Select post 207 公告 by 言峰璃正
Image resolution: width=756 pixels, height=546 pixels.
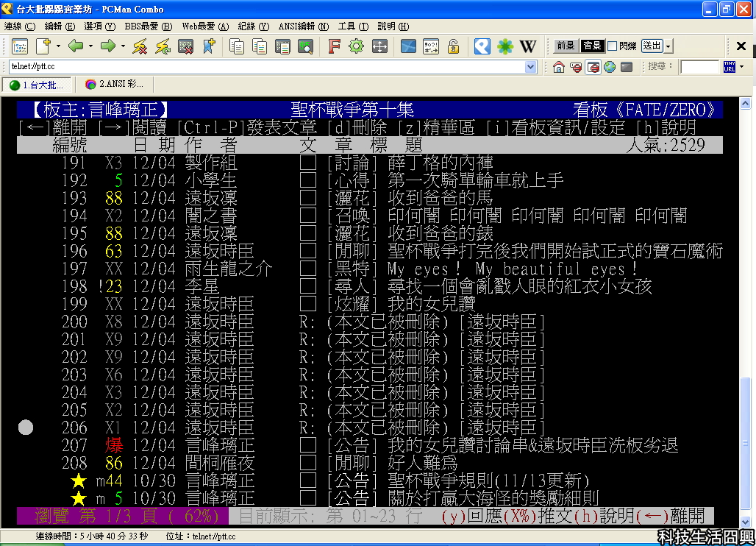(x=370, y=445)
